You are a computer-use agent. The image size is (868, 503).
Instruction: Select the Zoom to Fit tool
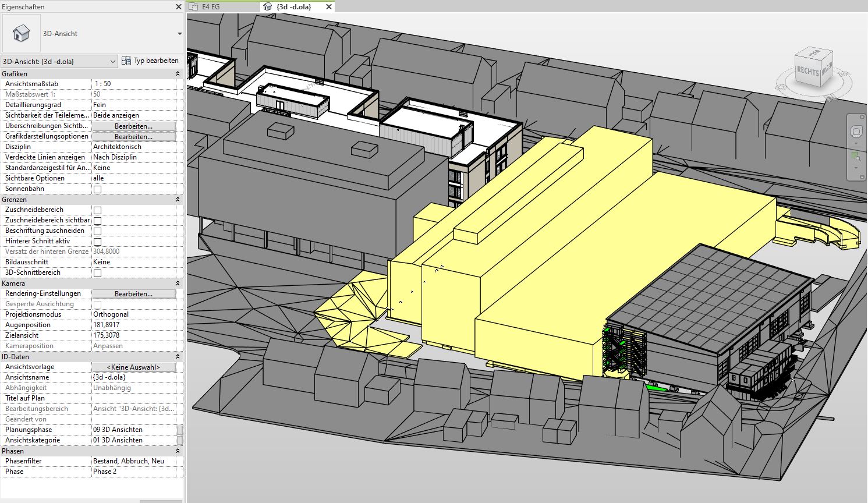tap(854, 155)
